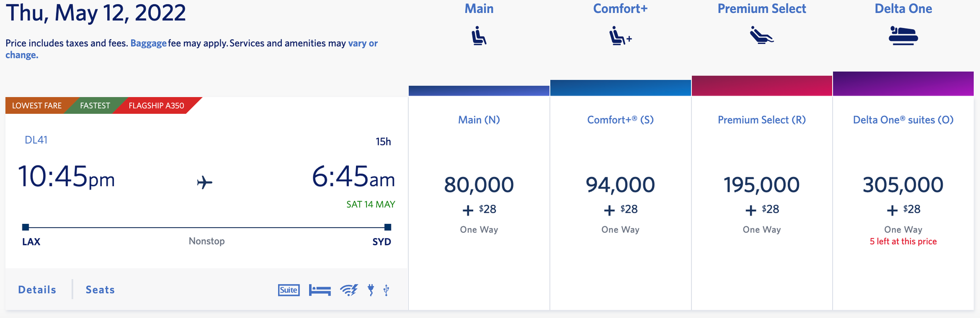Open the flight Details panel
980x318 pixels.
pyautogui.click(x=36, y=289)
